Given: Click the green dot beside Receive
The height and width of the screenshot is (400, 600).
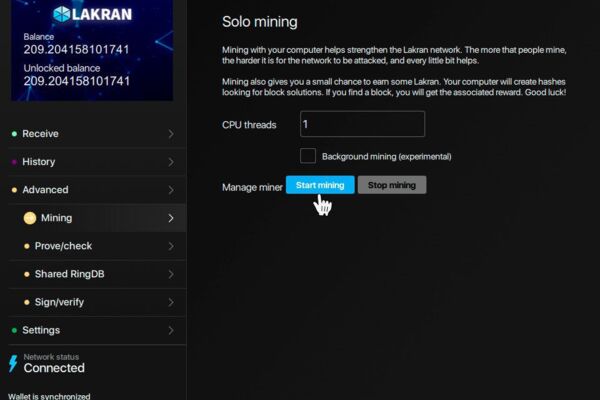Looking at the screenshot, I should click(x=14, y=134).
